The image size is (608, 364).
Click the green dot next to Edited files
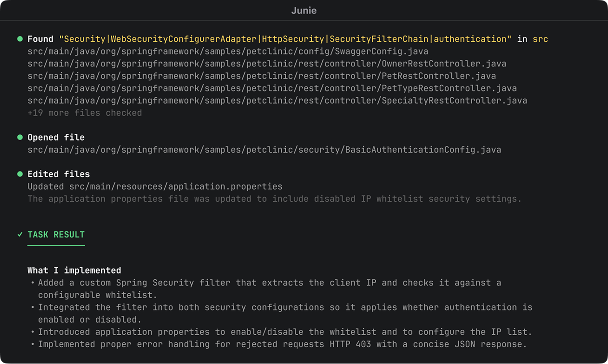coord(20,174)
